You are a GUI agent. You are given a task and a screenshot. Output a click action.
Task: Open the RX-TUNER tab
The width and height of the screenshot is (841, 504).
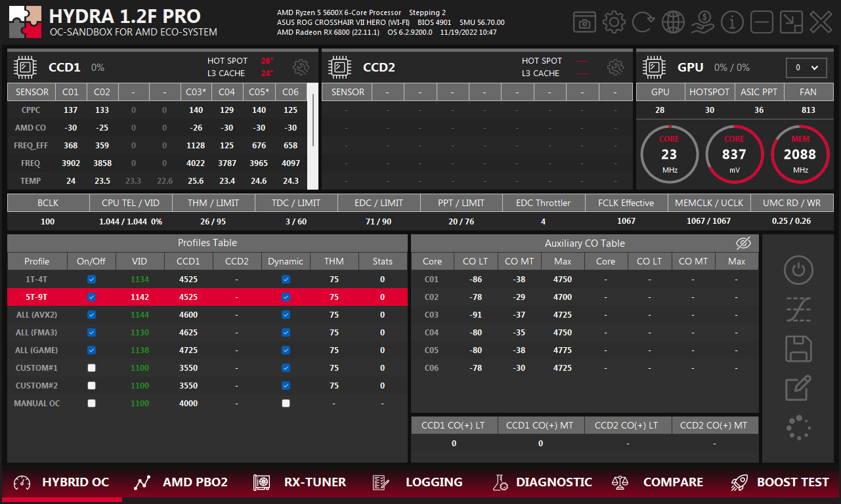[x=300, y=482]
